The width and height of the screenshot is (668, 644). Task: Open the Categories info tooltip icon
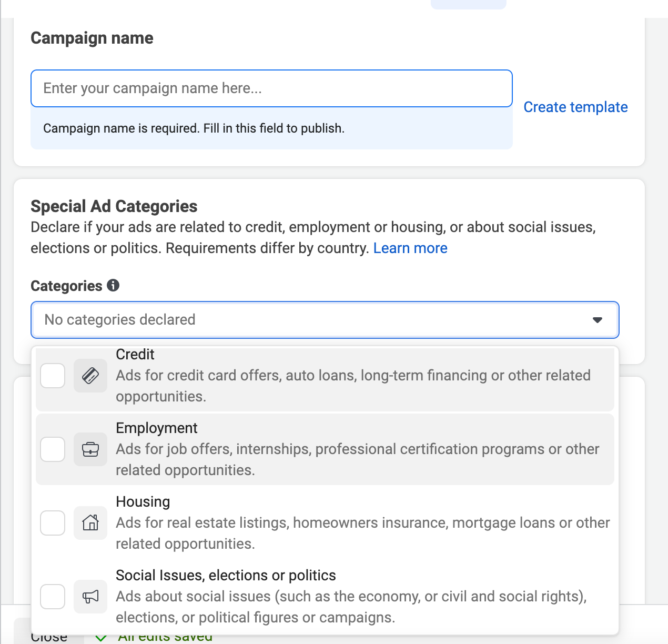(x=113, y=285)
